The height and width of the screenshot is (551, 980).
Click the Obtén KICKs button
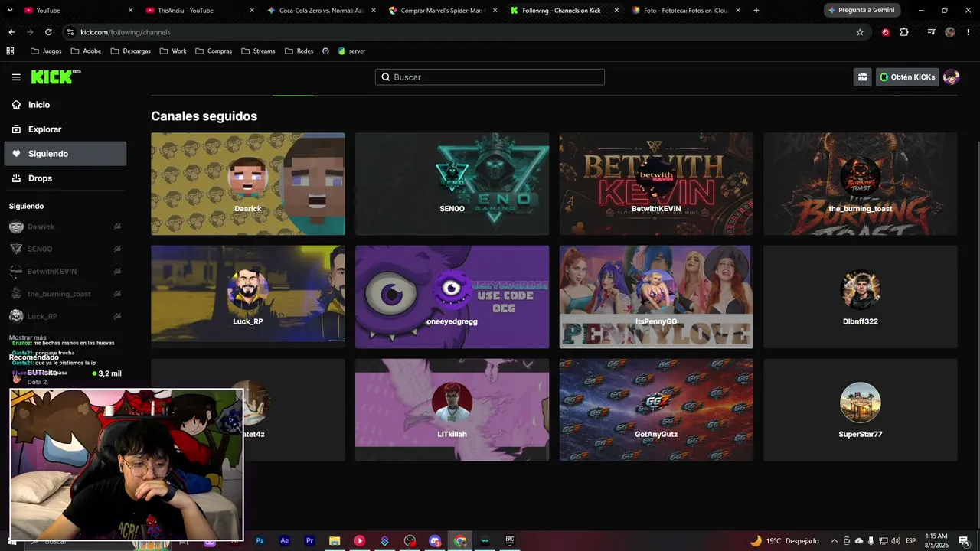[x=907, y=77]
